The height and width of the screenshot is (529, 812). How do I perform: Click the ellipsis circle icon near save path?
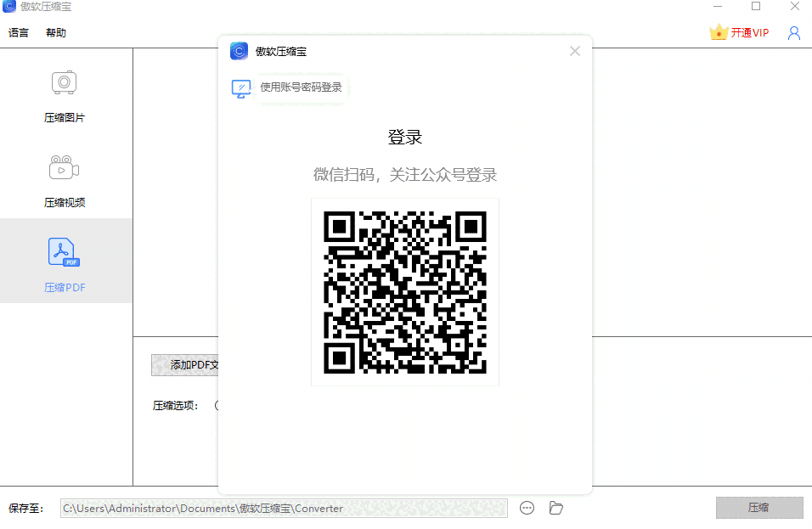point(527,508)
